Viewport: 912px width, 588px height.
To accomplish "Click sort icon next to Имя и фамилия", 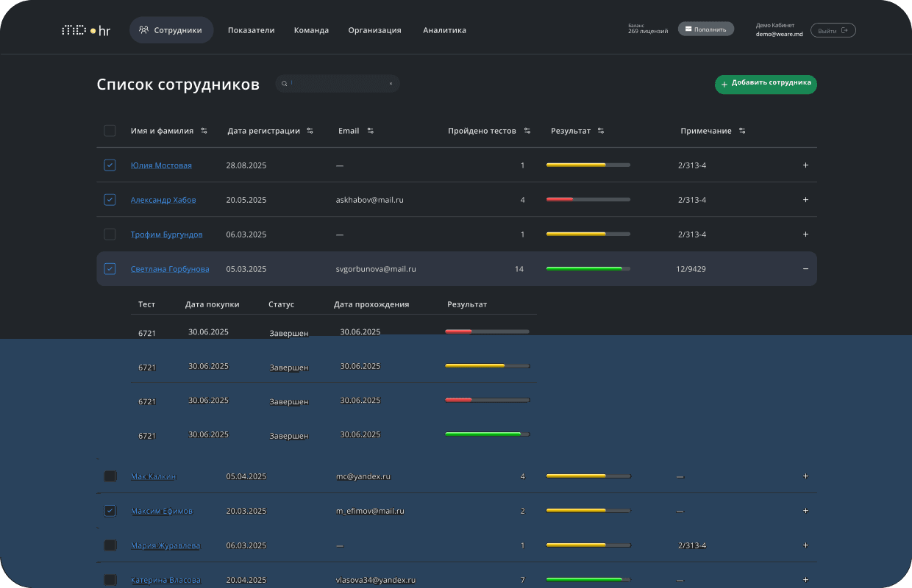I will coord(204,131).
